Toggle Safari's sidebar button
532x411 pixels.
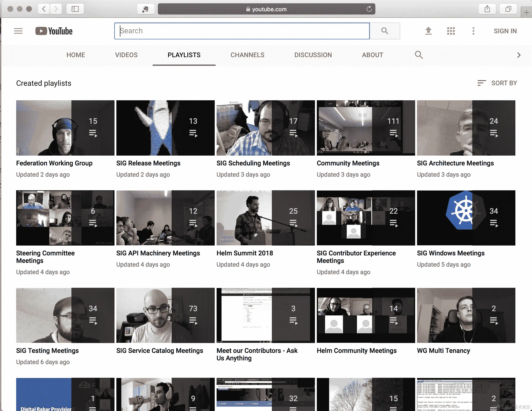click(x=75, y=9)
